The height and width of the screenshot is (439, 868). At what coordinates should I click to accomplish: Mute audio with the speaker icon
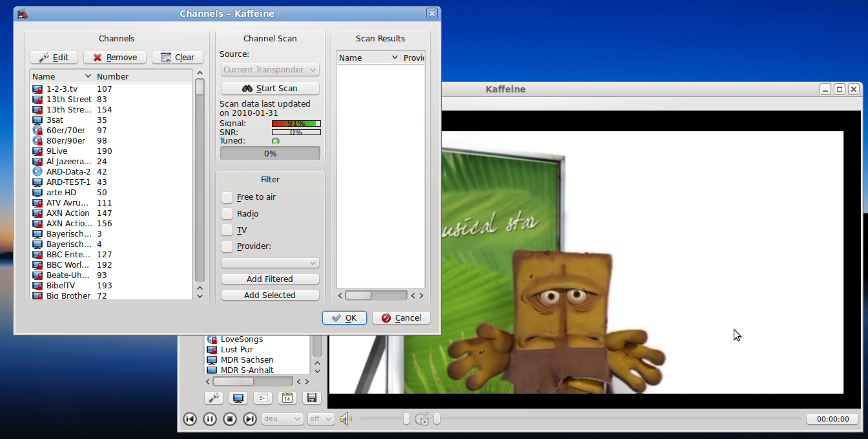click(x=346, y=419)
